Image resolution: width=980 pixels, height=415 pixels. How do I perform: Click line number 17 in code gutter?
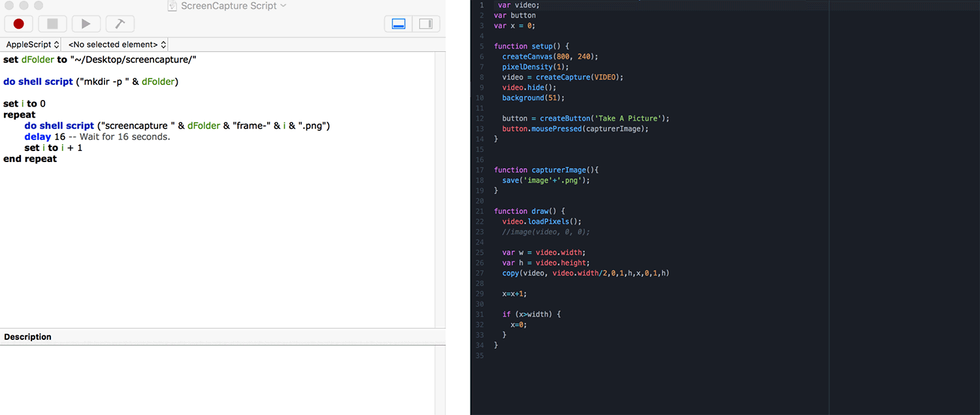[x=480, y=170]
